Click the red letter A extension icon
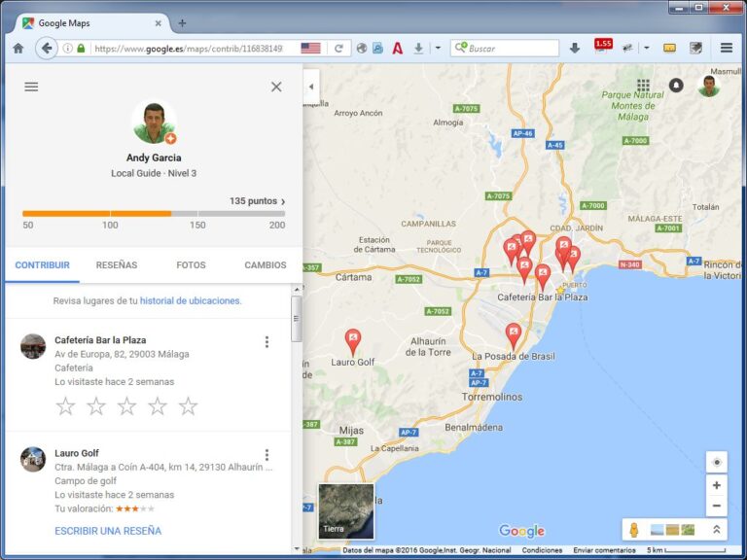The image size is (747, 560). tap(398, 48)
